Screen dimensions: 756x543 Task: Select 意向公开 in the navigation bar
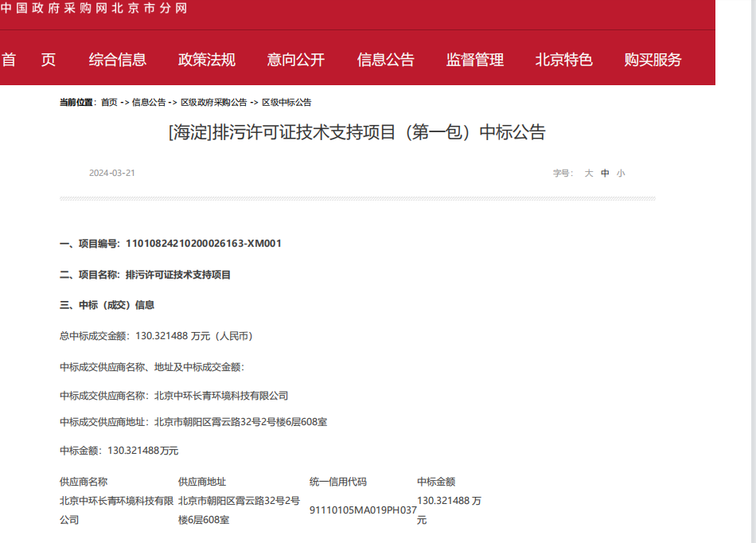[x=296, y=60]
